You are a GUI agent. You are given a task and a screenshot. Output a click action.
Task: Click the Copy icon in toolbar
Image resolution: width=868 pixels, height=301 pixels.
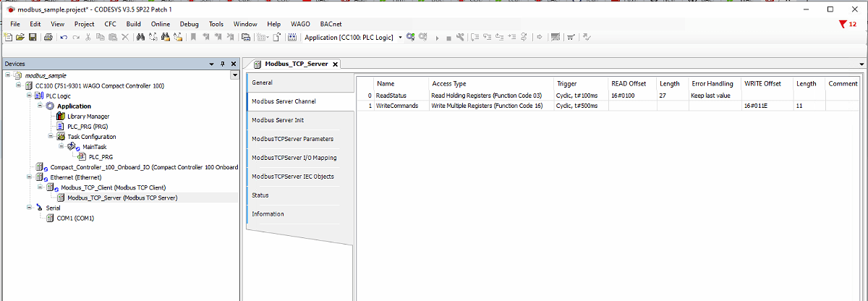101,37
